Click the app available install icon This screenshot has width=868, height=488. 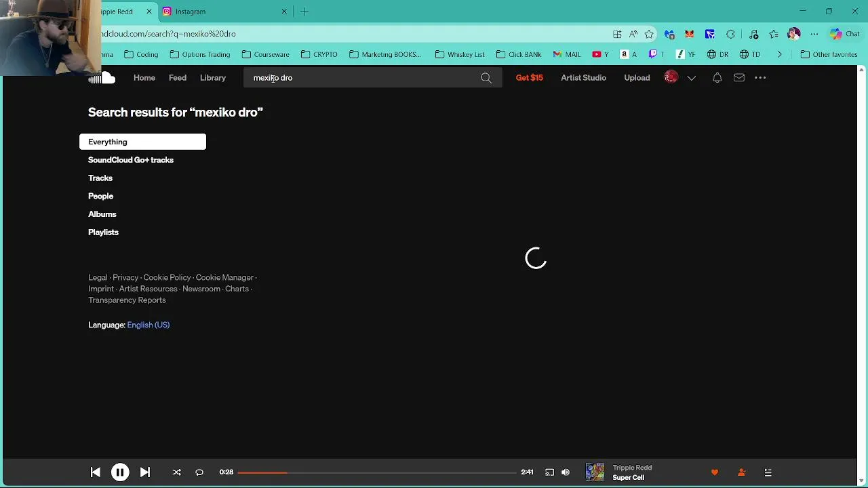(x=617, y=34)
